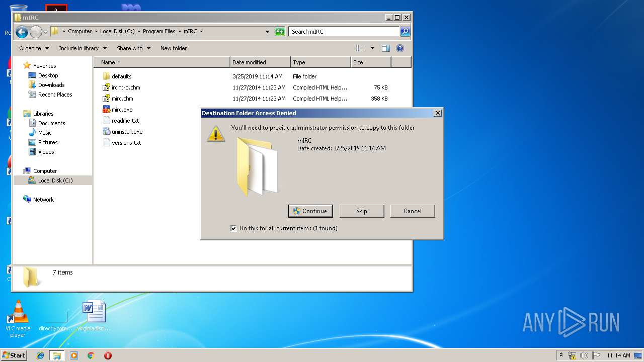Click the green refresh button beside address bar
The image size is (644, 362).
pos(280,32)
